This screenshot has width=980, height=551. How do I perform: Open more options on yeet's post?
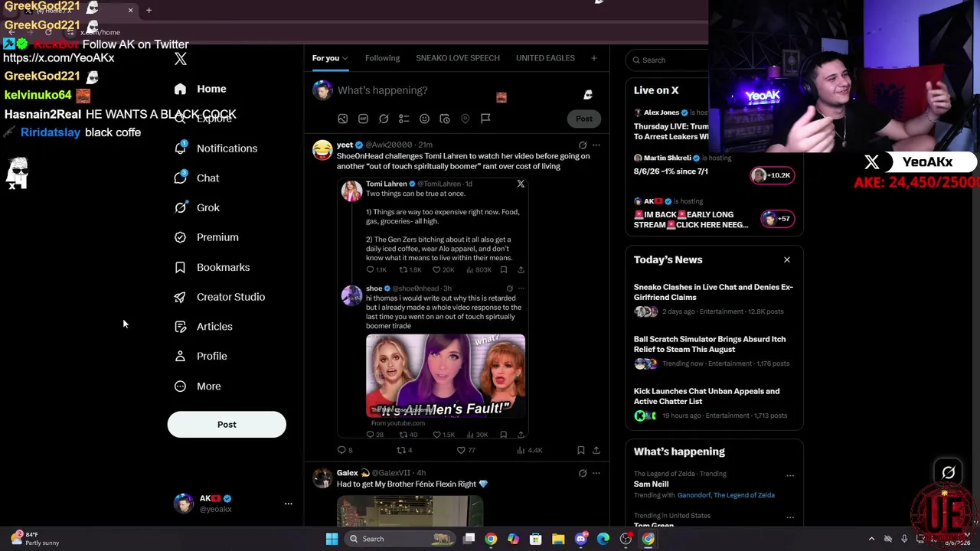pos(596,145)
